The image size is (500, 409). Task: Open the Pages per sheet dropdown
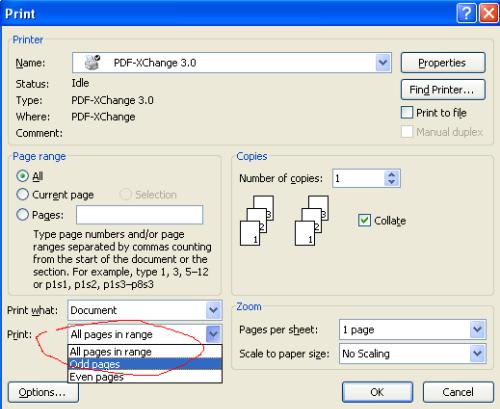(x=478, y=329)
